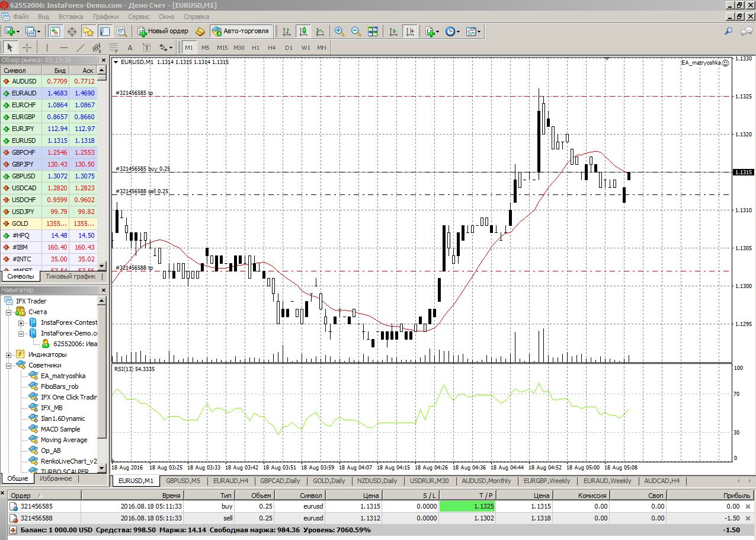Expand the Индикаторы tree node
The width and height of the screenshot is (756, 540).
(9, 354)
